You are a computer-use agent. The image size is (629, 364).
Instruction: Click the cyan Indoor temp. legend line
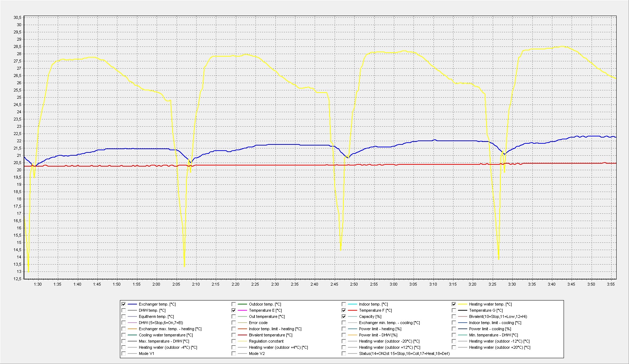point(352,304)
